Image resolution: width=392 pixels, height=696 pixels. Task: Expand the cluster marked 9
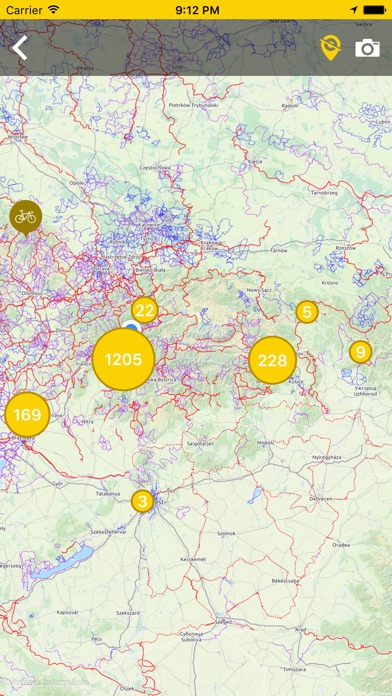point(360,352)
